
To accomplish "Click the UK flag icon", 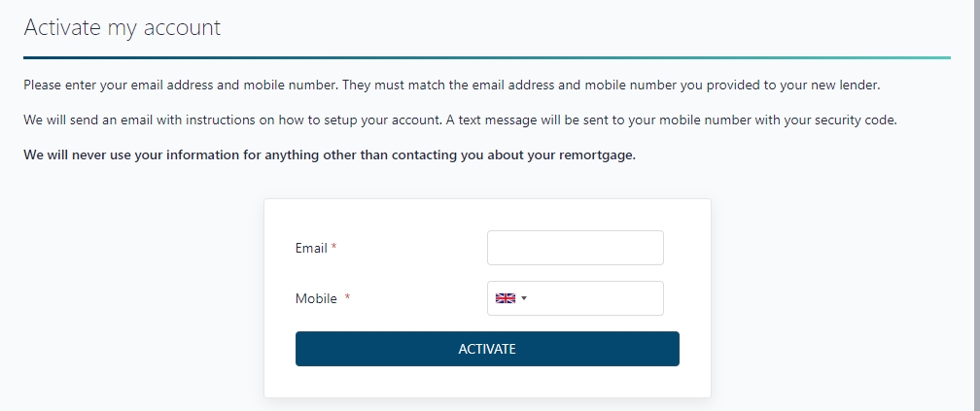I will point(506,298).
